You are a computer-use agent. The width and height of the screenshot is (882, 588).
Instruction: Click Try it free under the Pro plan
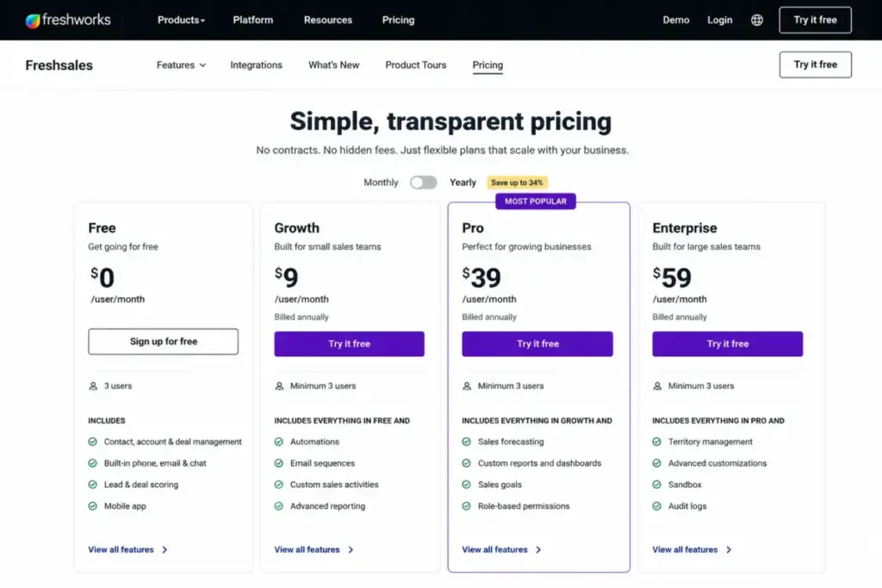[x=537, y=344]
